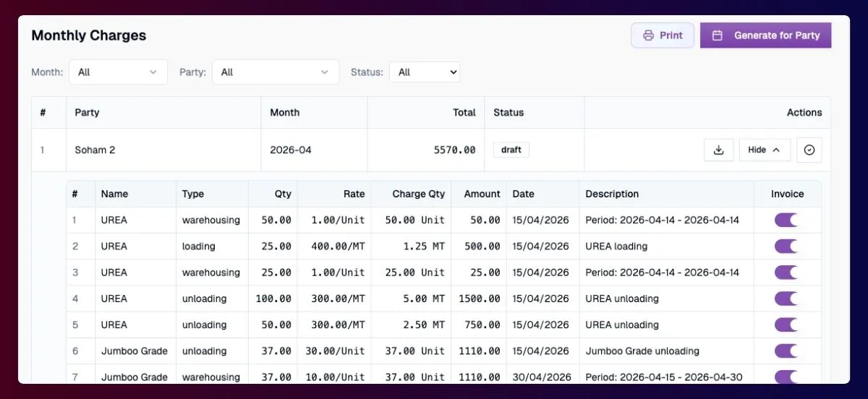This screenshot has height=399, width=868.
Task: Click Generate for Party button
Action: coord(765,35)
